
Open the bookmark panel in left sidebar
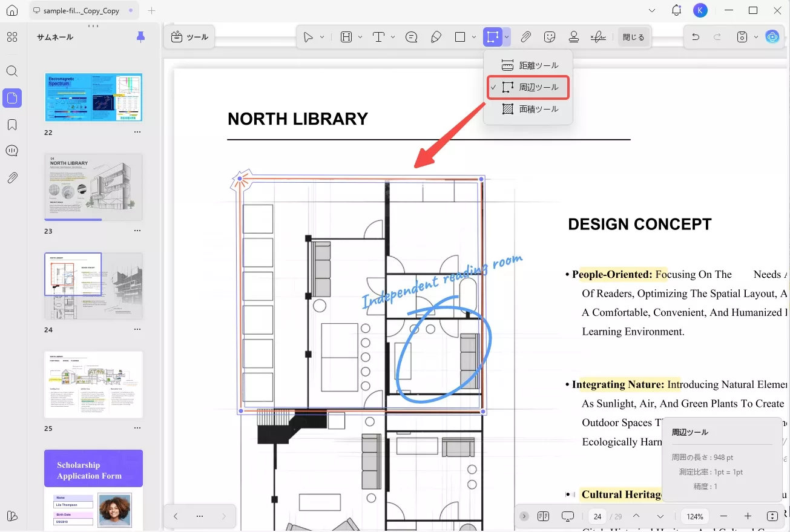pyautogui.click(x=12, y=125)
